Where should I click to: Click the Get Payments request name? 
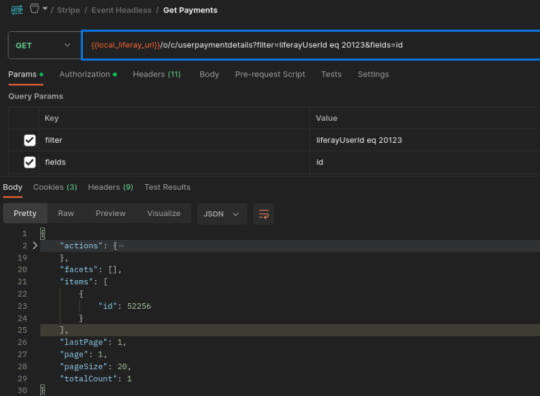(190, 10)
